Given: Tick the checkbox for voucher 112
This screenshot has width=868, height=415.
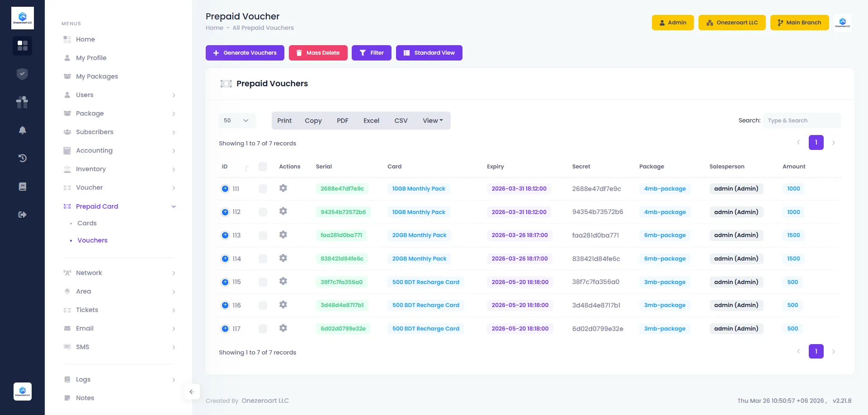Looking at the screenshot, I should point(263,212).
